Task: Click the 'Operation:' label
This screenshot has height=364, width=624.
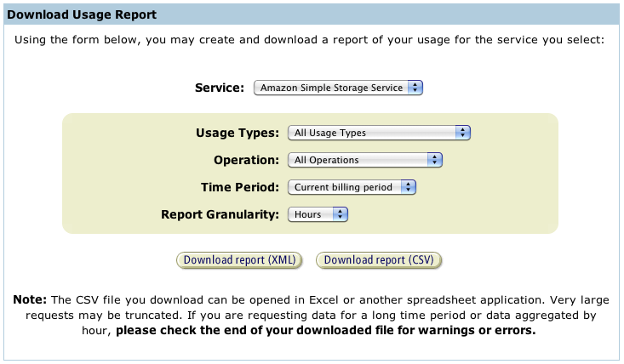Action: (246, 160)
